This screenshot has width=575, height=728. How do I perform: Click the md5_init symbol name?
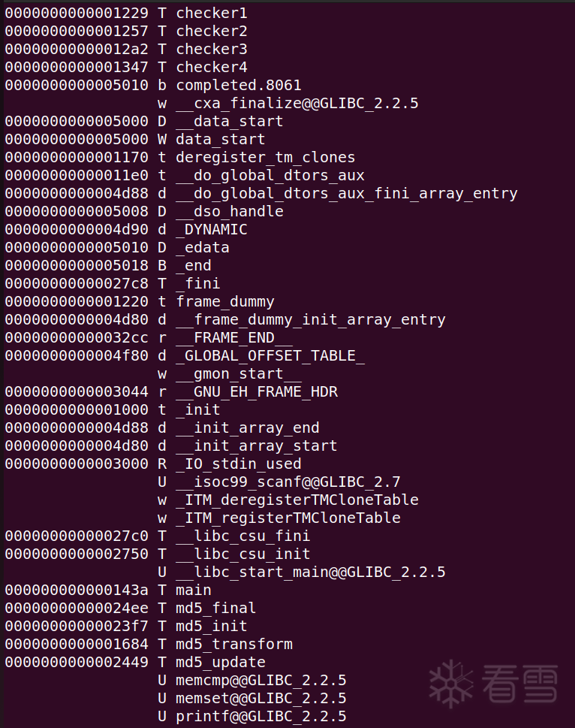point(211,626)
